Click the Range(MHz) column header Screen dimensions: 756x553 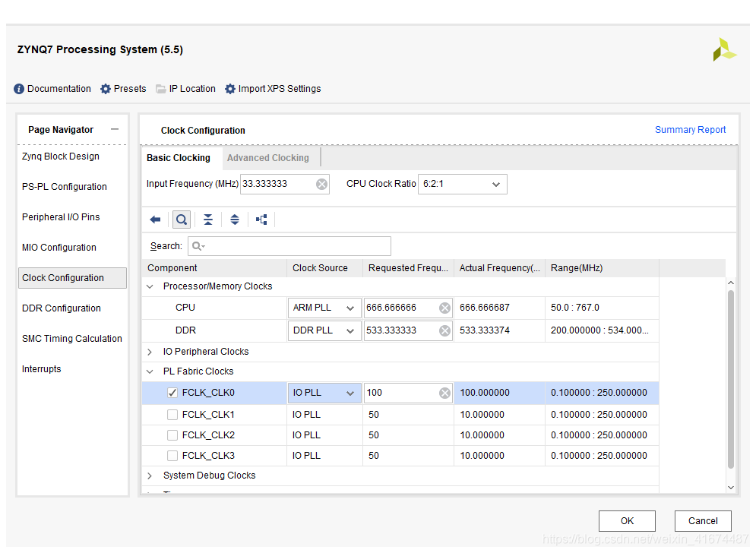(x=602, y=269)
